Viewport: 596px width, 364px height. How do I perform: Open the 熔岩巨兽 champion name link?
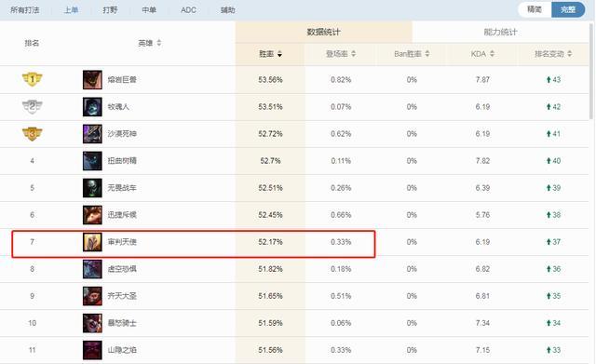coord(122,80)
